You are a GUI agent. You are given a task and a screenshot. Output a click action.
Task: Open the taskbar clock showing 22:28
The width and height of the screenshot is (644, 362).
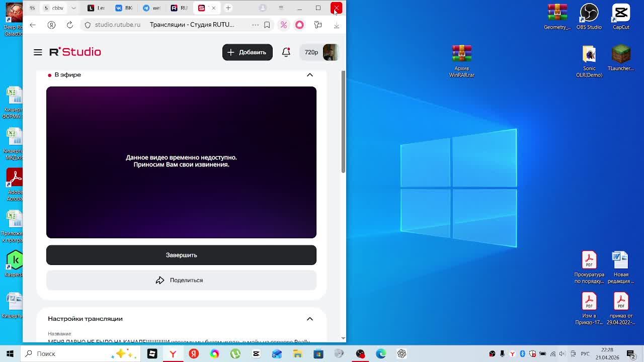click(x=607, y=353)
